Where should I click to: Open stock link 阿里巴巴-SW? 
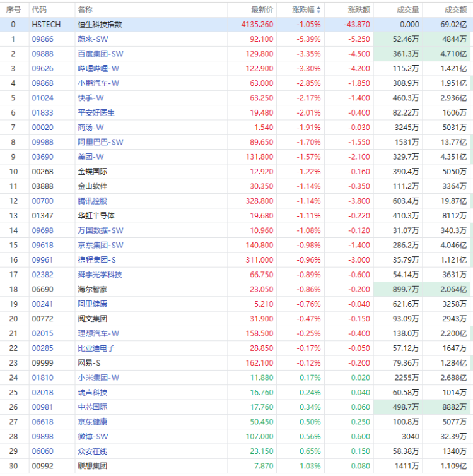100,142
